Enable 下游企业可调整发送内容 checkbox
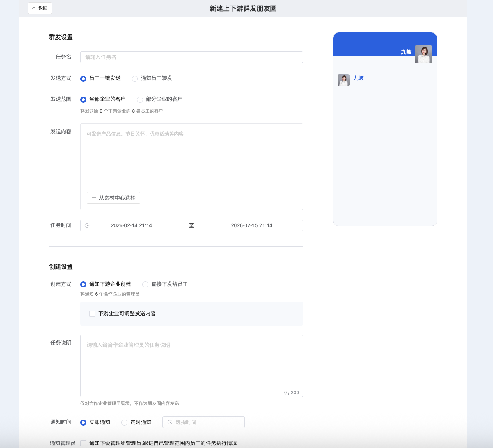Screen dimensions: 493x448 pos(92,314)
